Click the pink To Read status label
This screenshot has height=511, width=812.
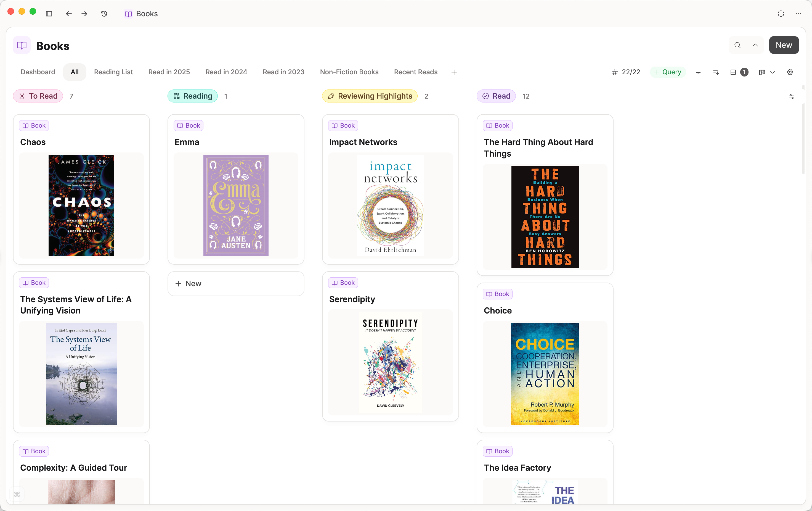pyautogui.click(x=38, y=96)
